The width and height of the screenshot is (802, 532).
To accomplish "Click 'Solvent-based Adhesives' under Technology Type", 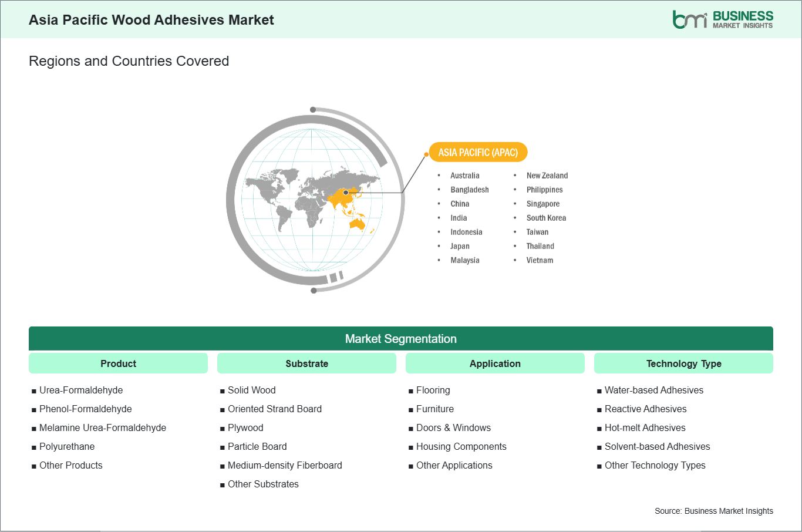I will point(658,446).
